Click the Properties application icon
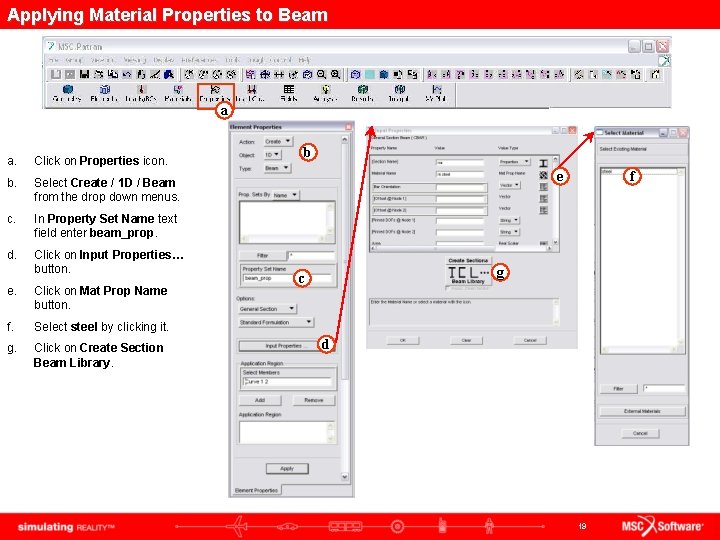720x540 pixels. coord(215,93)
